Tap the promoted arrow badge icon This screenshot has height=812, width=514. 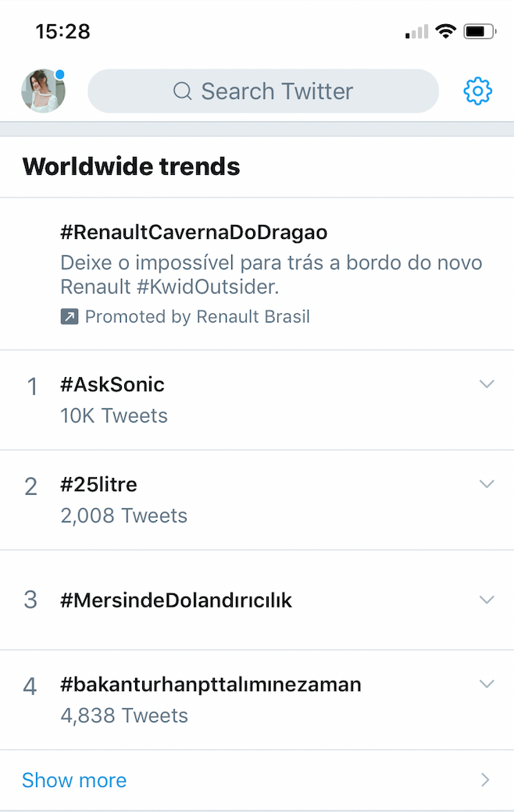70,317
